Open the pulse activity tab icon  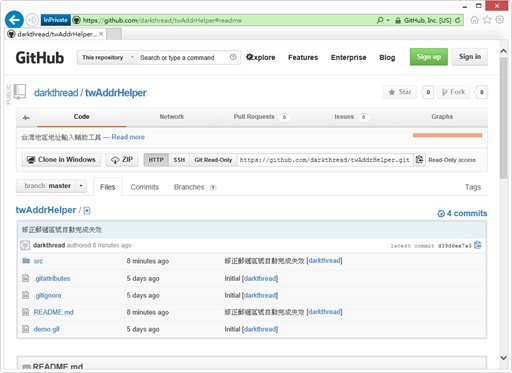pyautogui.click(x=26, y=117)
